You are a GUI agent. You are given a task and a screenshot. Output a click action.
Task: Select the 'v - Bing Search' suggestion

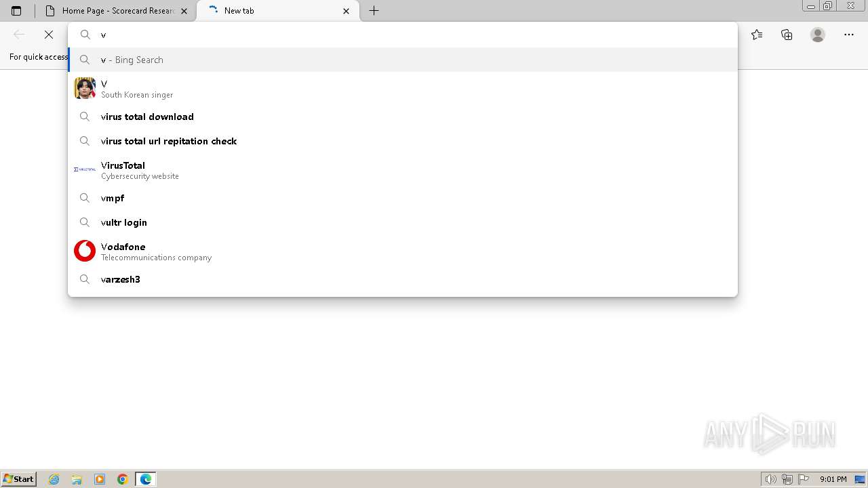point(403,60)
